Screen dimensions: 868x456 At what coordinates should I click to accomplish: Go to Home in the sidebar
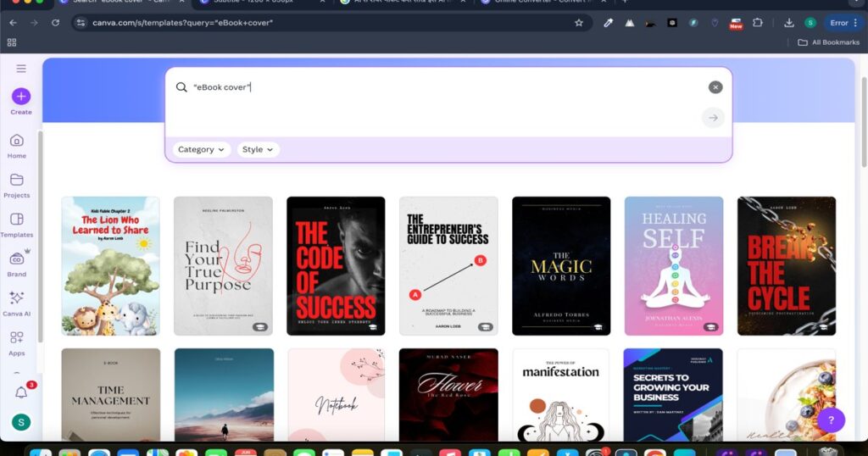[x=17, y=146]
